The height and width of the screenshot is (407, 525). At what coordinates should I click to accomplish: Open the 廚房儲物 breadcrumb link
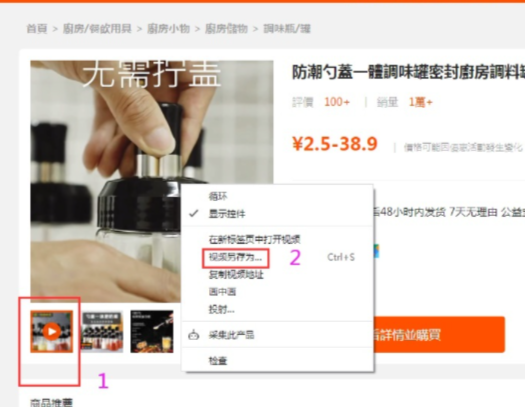(x=226, y=29)
